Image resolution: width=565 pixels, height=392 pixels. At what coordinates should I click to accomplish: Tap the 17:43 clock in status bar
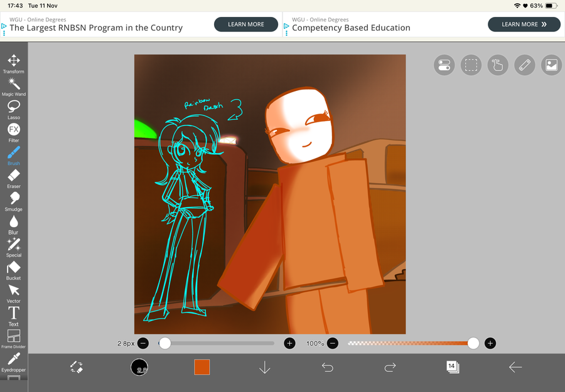[15, 6]
